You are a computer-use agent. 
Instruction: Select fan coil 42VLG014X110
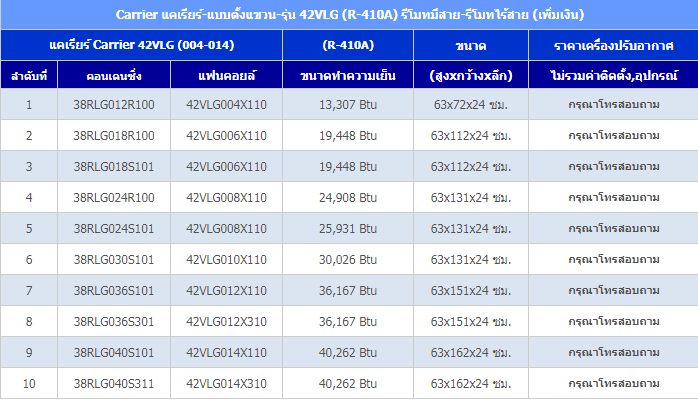click(227, 352)
